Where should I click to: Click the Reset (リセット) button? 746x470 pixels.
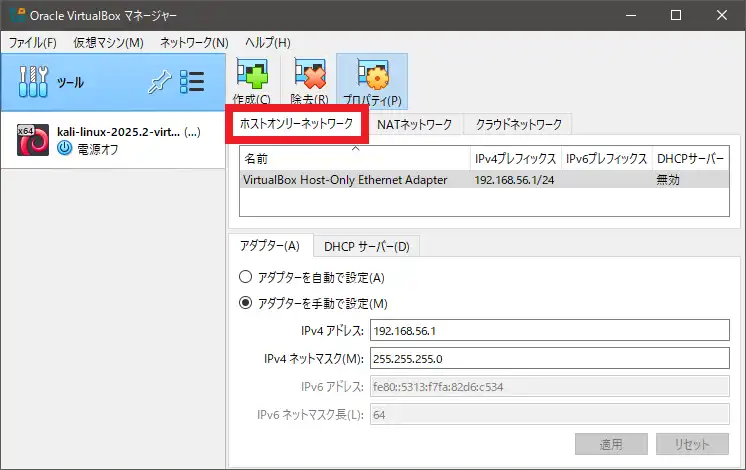692,444
